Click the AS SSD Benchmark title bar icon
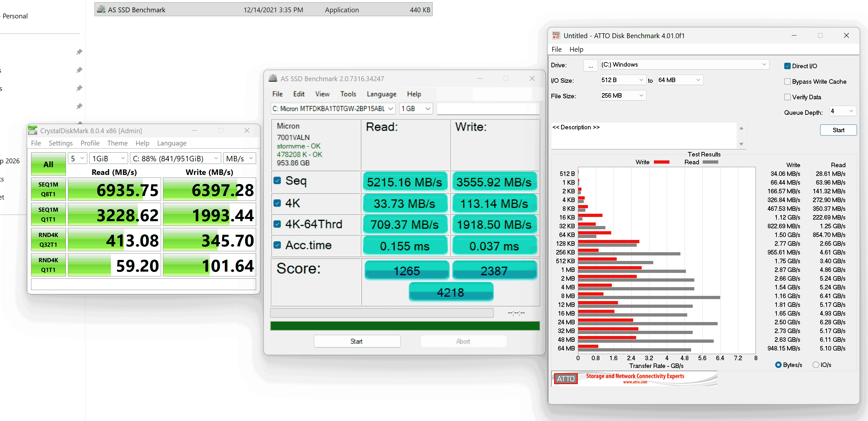This screenshot has width=868, height=421. tap(273, 79)
